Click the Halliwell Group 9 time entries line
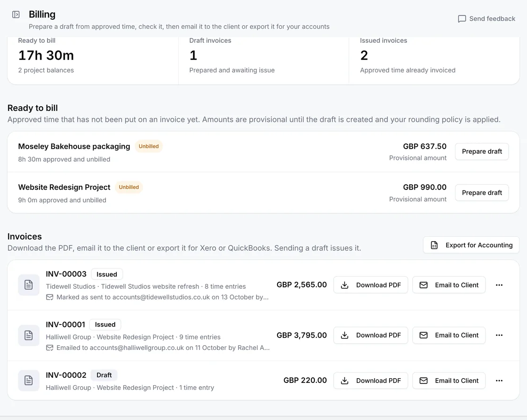 click(134, 337)
